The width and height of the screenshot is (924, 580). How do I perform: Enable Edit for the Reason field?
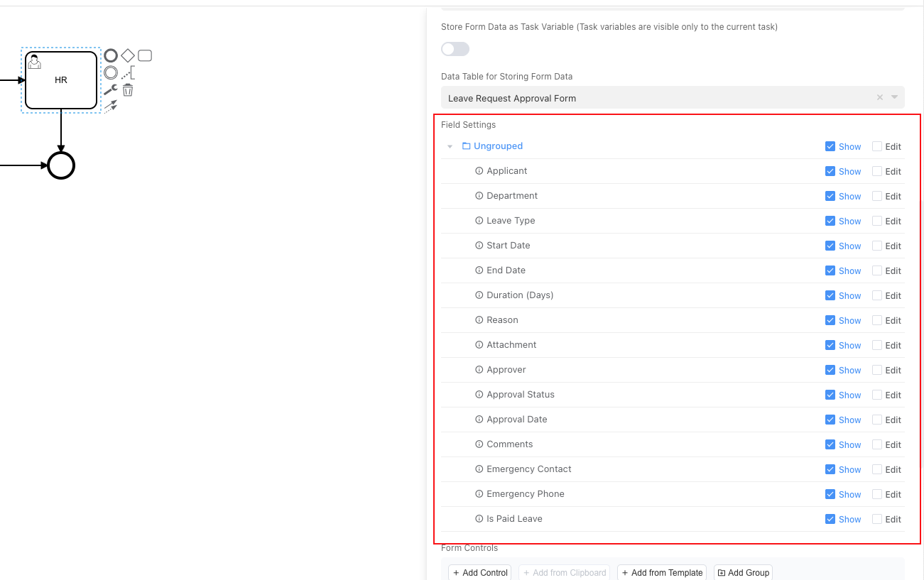[x=877, y=320]
